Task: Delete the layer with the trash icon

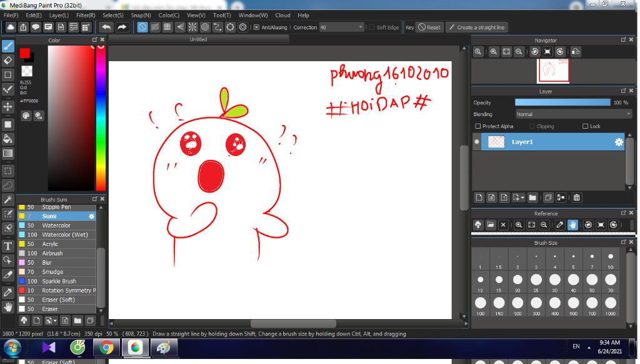Action: point(576,198)
